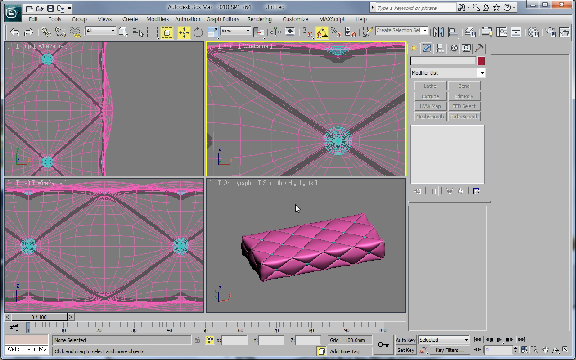Click the object color swatch

click(481, 61)
